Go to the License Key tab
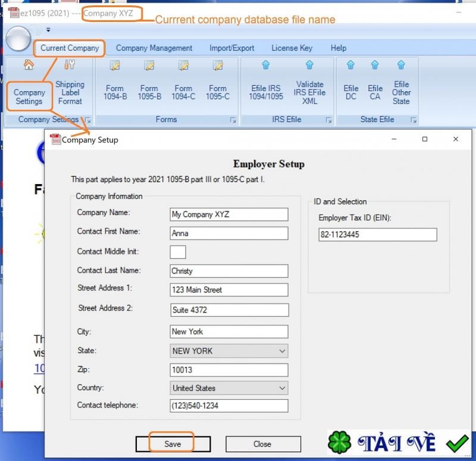This screenshot has width=476, height=461. pos(292,48)
